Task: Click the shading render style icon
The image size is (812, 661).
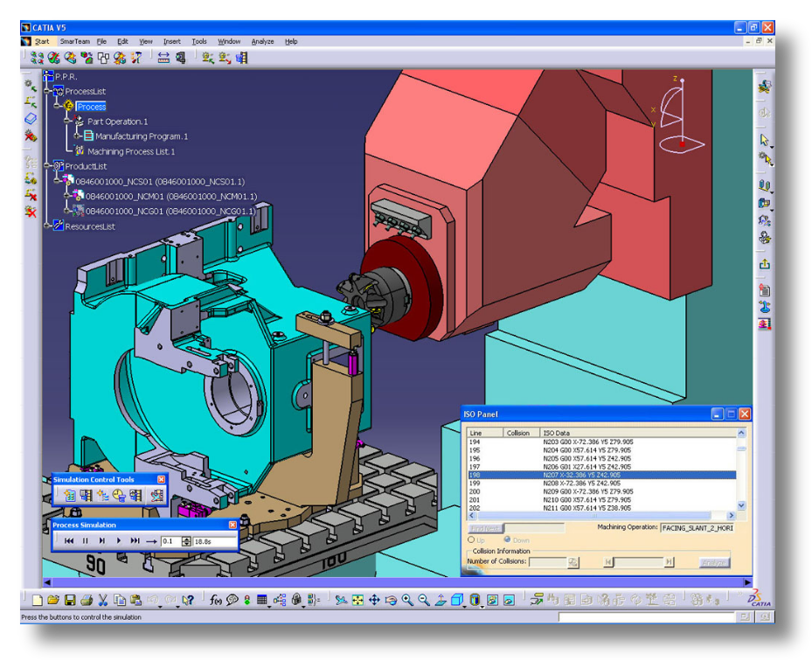Action: [475, 600]
